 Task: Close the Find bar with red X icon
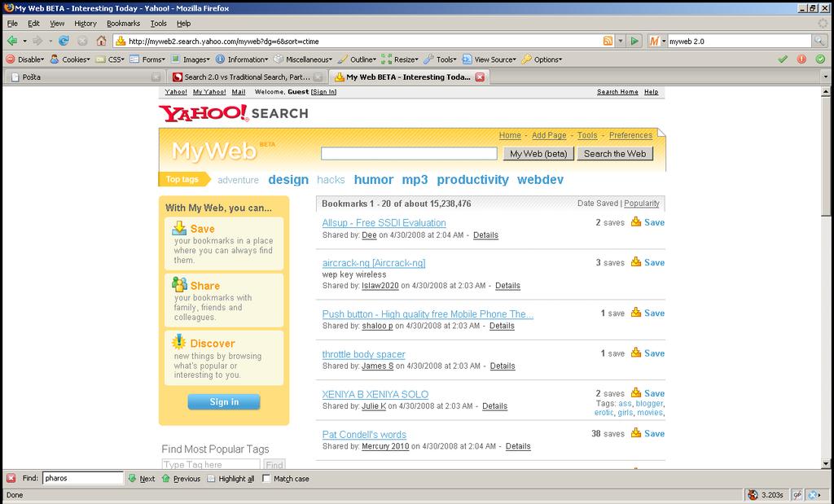[x=11, y=478]
